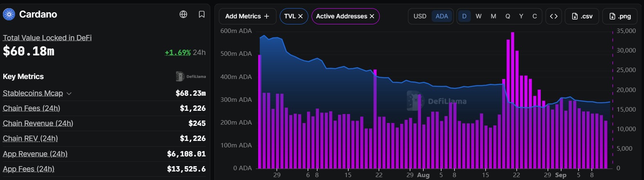The image size is (644, 180).
Task: Switch chart denomination to USD
Action: [420, 16]
